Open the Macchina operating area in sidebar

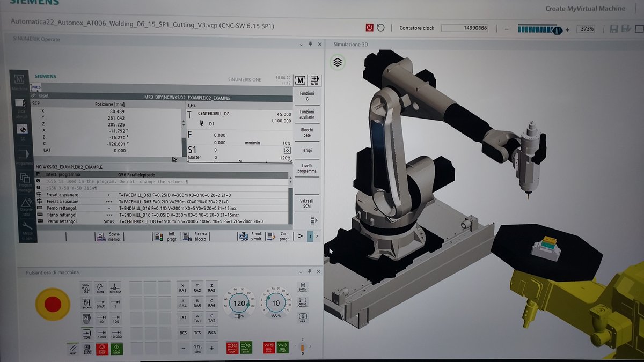(x=20, y=82)
